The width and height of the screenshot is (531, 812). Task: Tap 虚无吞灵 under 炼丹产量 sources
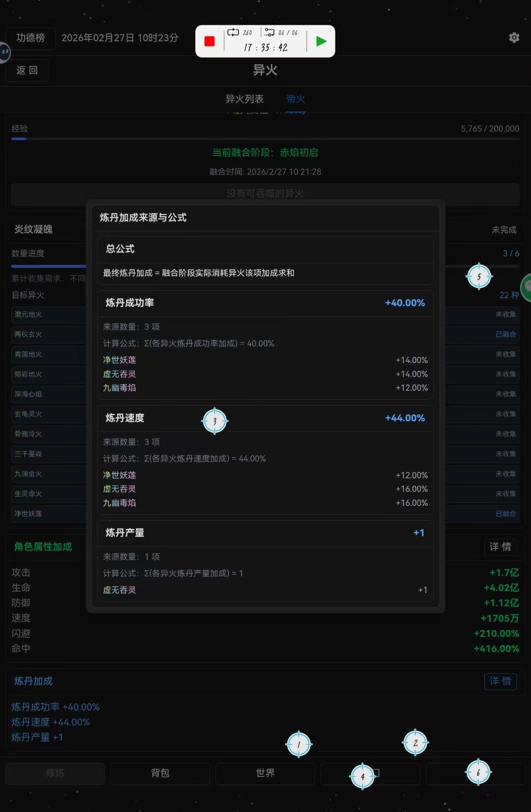(119, 590)
